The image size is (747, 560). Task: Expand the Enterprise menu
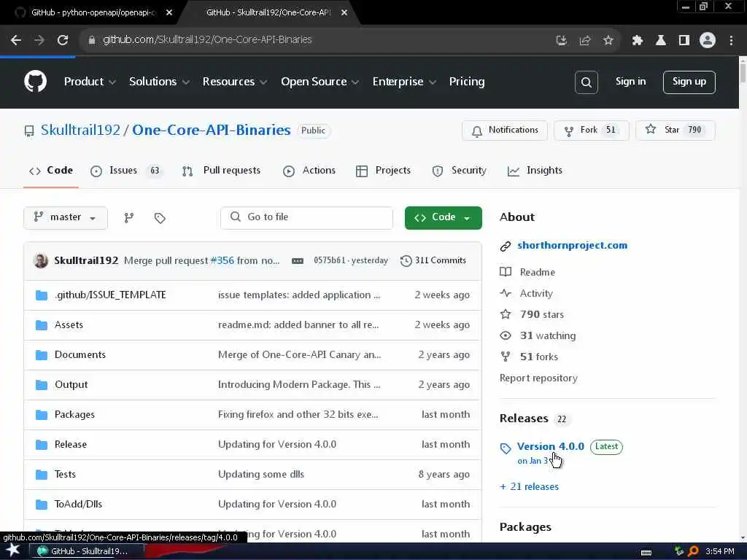404,82
